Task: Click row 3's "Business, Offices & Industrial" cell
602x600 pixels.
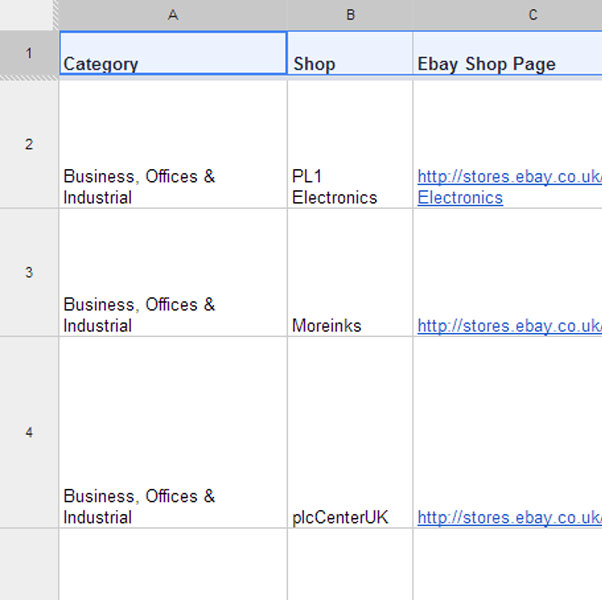Action: (173, 272)
